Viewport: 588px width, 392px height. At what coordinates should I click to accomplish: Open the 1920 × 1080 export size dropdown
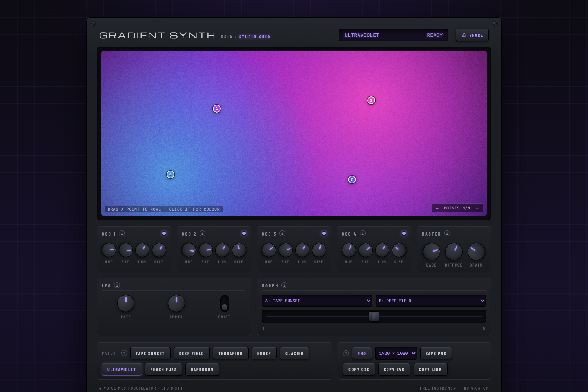(x=396, y=353)
